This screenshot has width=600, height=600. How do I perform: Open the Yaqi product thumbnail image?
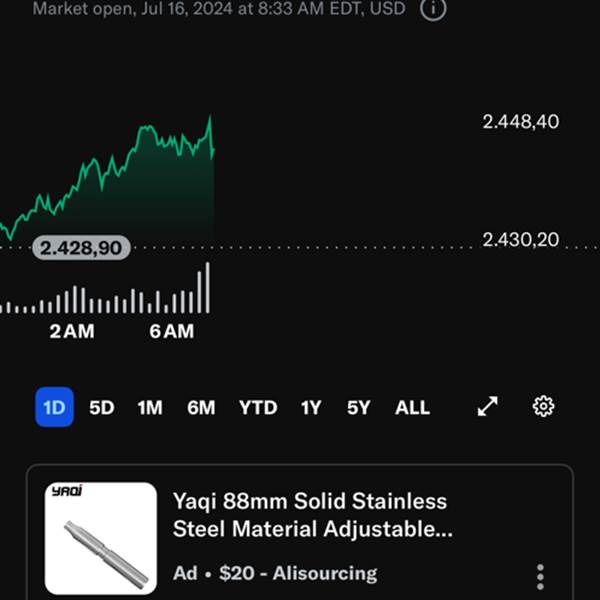pyautogui.click(x=101, y=538)
